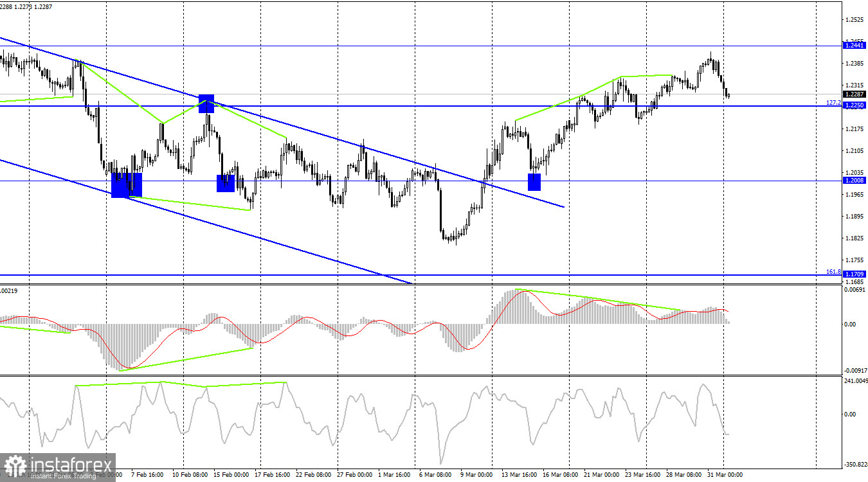The height and width of the screenshot is (482, 868).
Task: Click the 1.1755 price axis value
Action: 854,260
